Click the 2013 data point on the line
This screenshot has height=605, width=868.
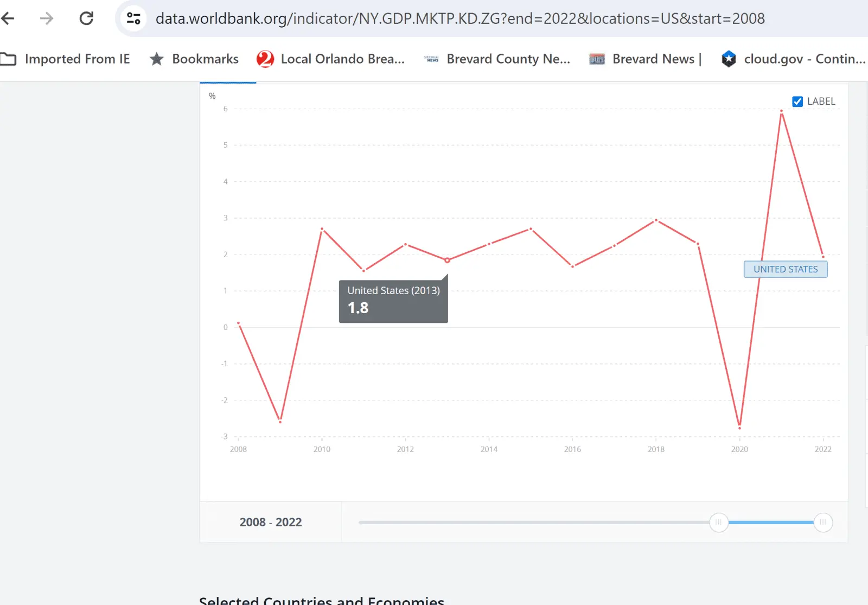click(x=447, y=260)
